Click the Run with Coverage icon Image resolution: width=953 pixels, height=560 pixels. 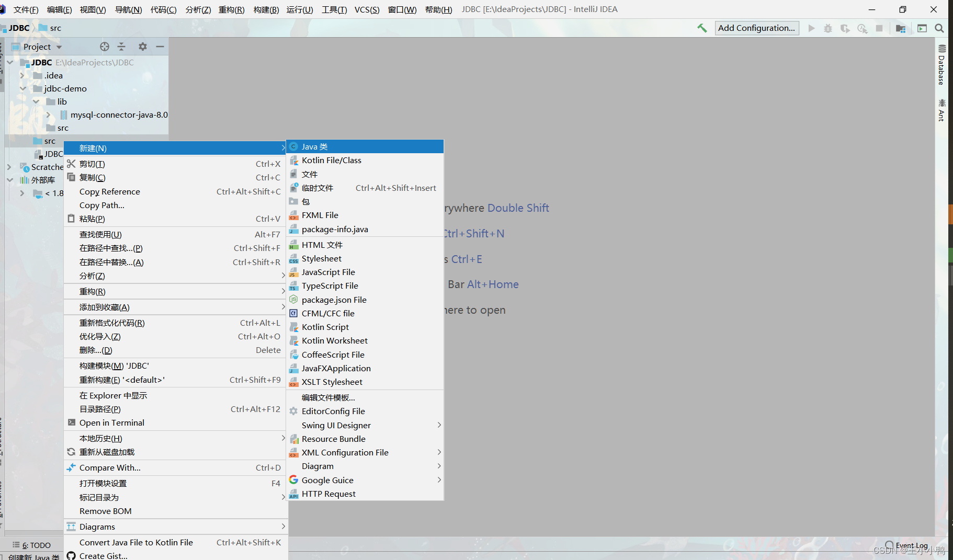pyautogui.click(x=845, y=28)
